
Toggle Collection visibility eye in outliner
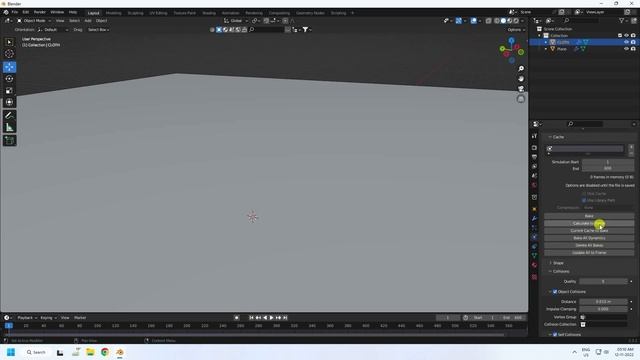[x=627, y=36]
